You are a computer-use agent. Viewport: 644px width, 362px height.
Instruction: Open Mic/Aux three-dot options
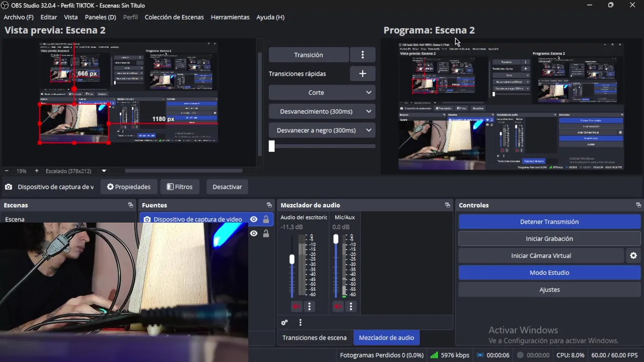(x=351, y=306)
